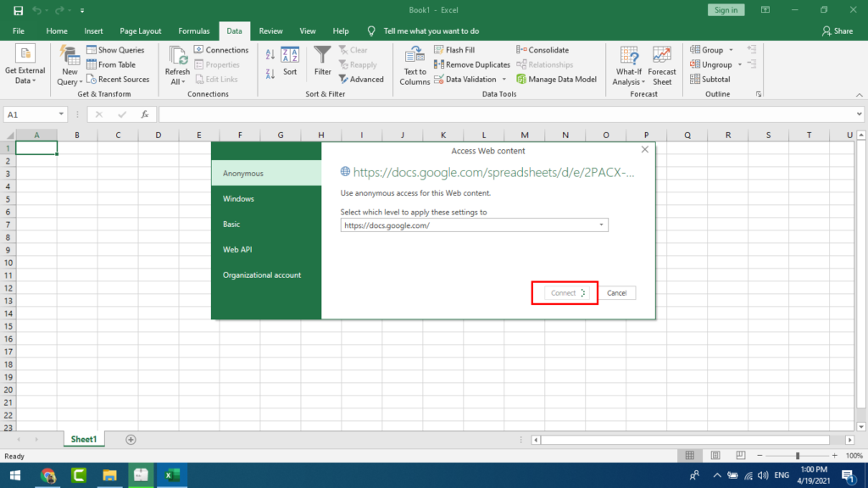Screen dimensions: 868x488
Task: Open Advanced filter options
Action: (361, 79)
